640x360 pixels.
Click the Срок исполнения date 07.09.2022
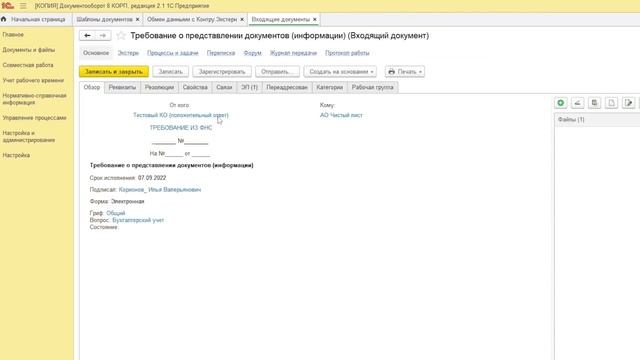152,178
